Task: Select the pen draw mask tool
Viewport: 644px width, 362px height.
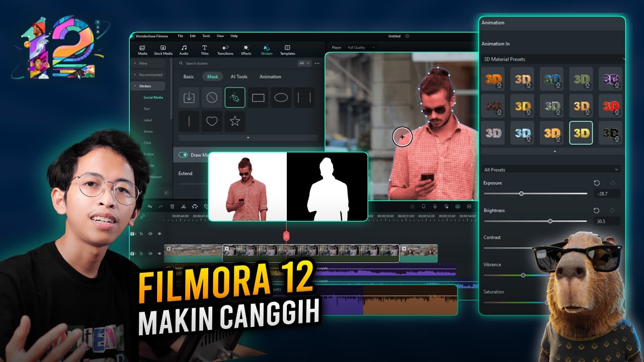Action: coord(235,98)
